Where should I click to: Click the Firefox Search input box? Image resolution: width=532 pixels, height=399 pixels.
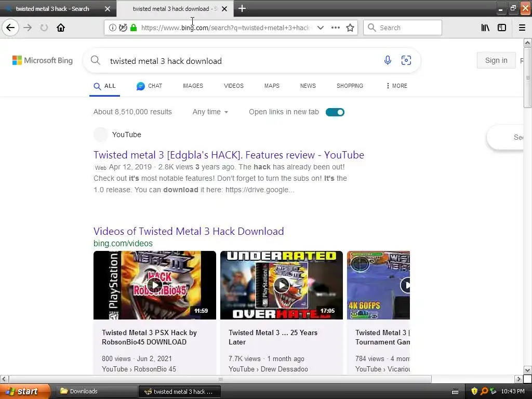[403, 28]
